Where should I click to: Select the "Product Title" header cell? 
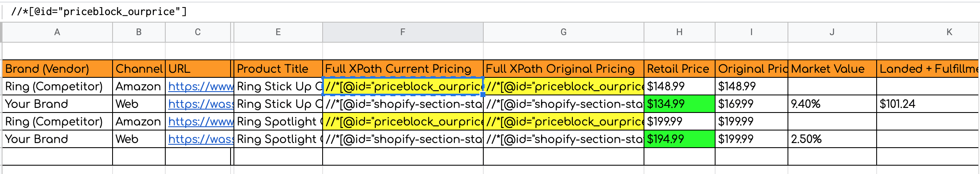(278, 69)
